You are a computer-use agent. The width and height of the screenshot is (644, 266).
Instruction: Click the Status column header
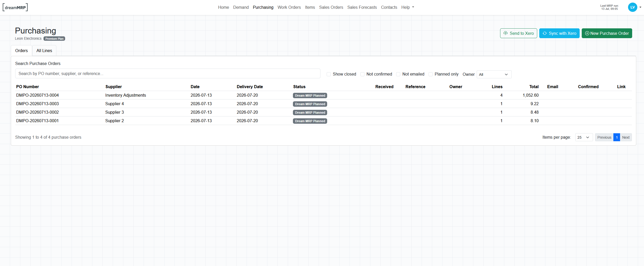tap(299, 87)
